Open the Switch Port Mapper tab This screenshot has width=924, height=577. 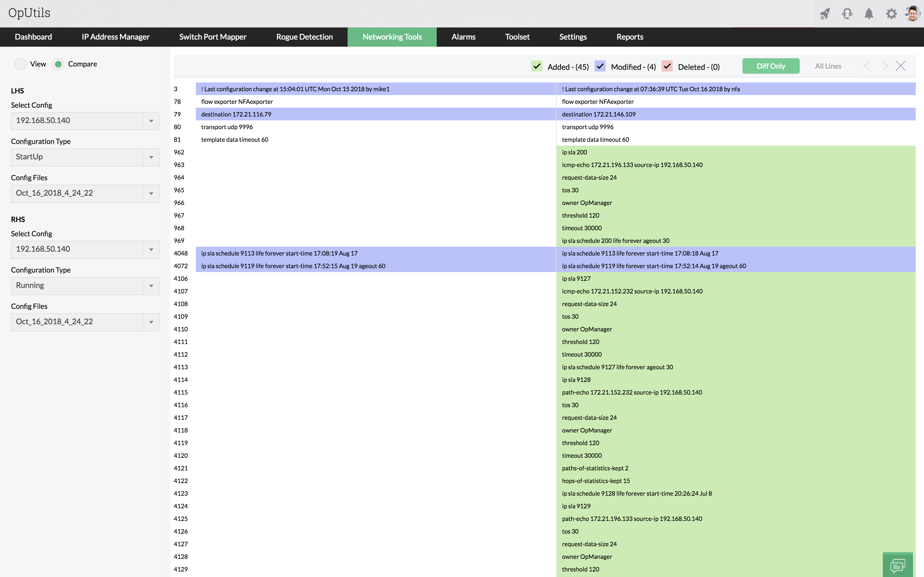coord(213,37)
